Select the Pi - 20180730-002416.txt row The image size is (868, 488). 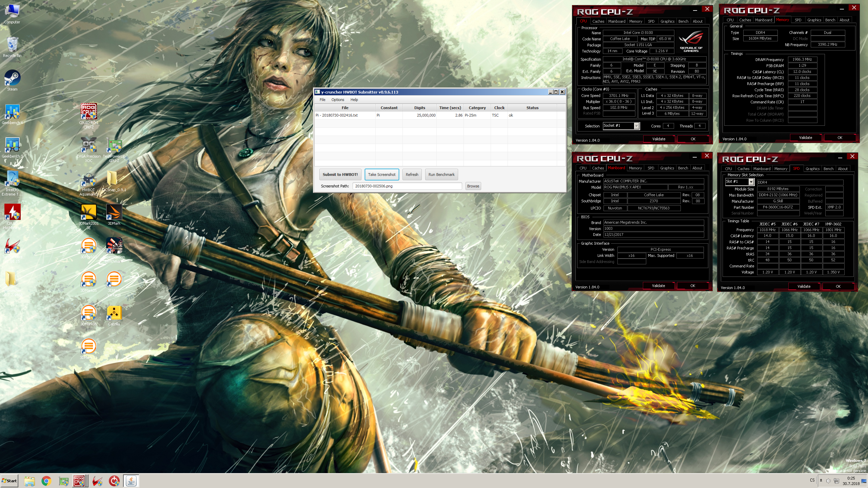440,115
